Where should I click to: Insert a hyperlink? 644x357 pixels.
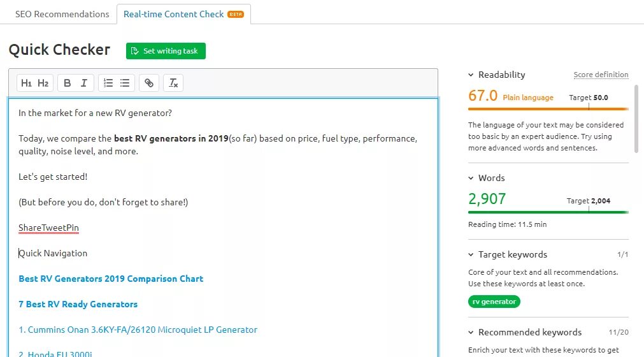click(x=148, y=83)
